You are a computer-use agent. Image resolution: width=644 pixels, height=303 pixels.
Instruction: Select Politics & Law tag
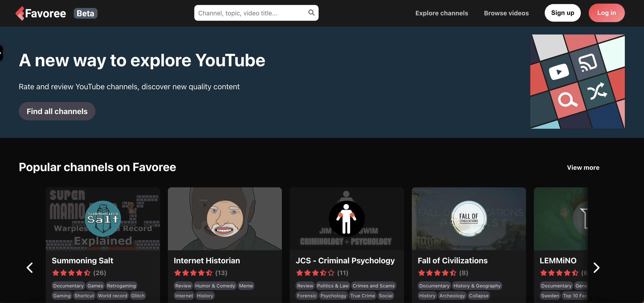(x=333, y=285)
